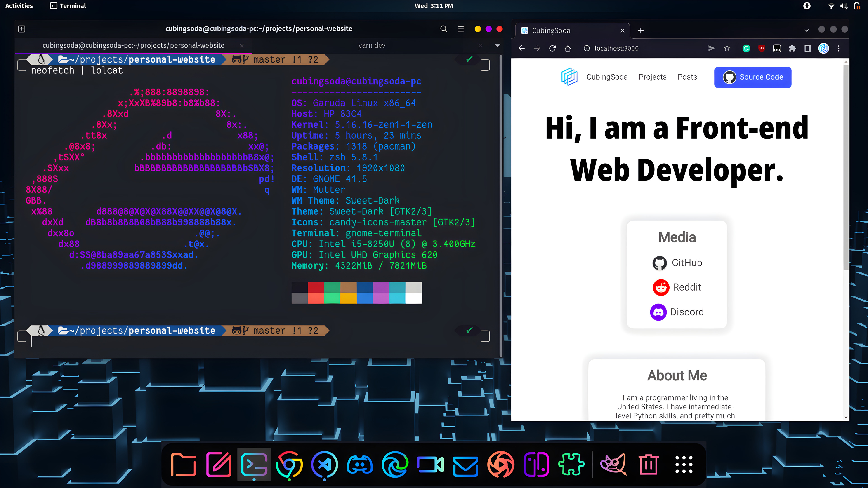
Task: Open the terminal hamburger menu
Action: coord(461,29)
